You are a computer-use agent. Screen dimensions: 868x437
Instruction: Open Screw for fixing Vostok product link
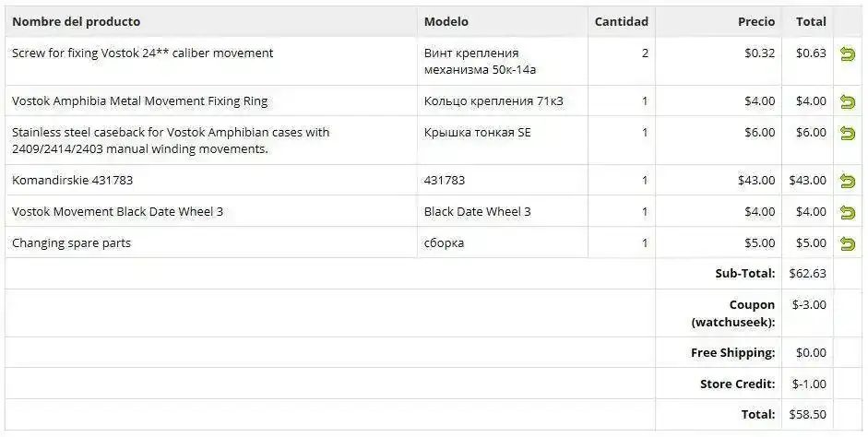point(142,53)
